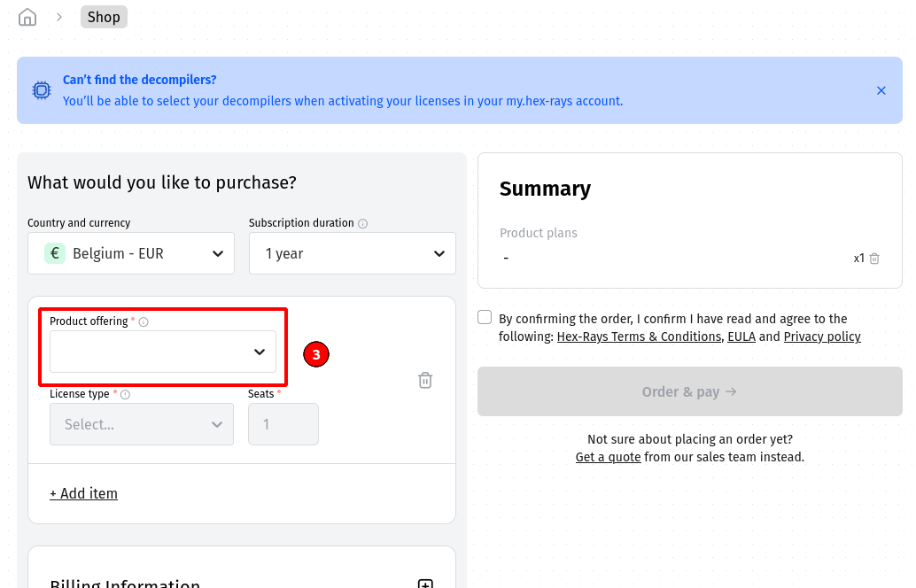Click the info icon beside License type
Image resolution: width=916 pixels, height=588 pixels.
click(x=125, y=395)
